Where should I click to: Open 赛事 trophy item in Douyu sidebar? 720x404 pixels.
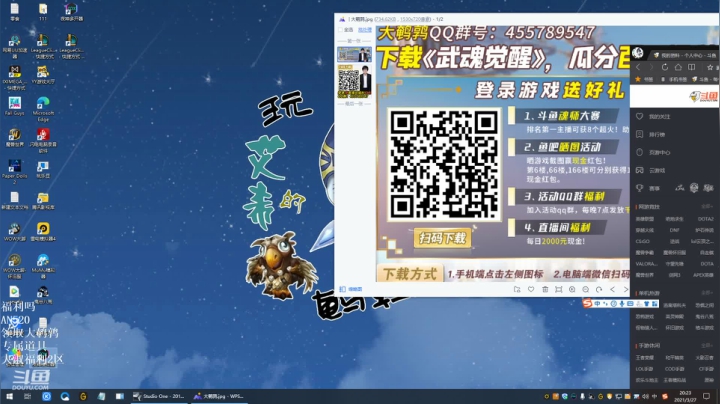pyautogui.click(x=648, y=188)
